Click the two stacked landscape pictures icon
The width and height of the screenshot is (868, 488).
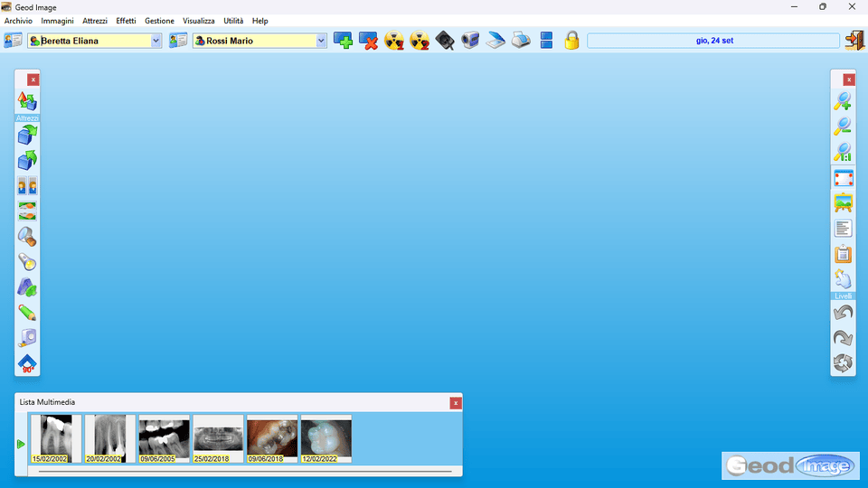(27, 211)
